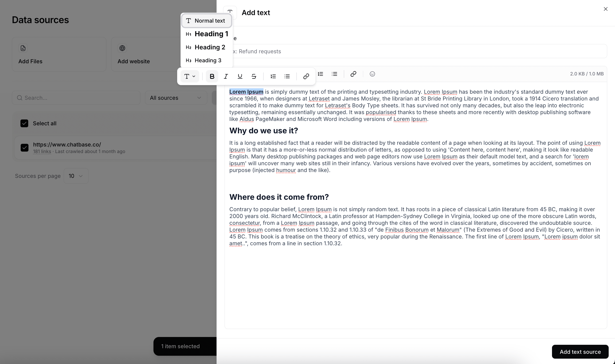Choose Heading 1 from the style menu

(207, 34)
